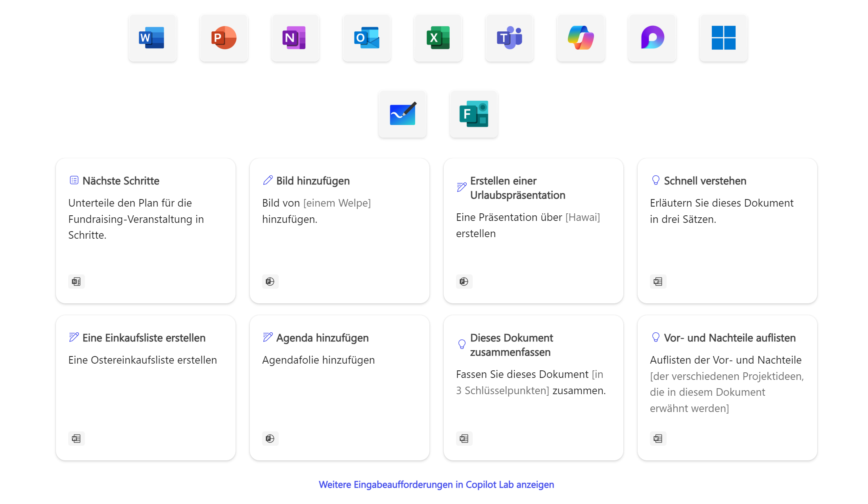Image resolution: width=868 pixels, height=504 pixels.
Task: Open the Vor- und Nachteile auflisten title
Action: point(730,338)
